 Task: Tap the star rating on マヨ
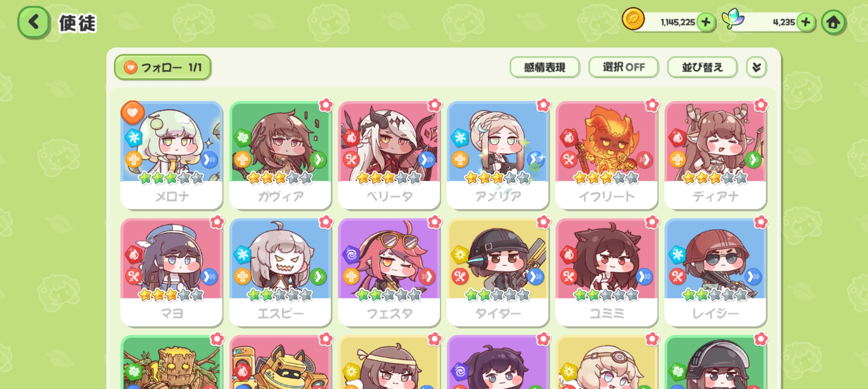(x=171, y=295)
